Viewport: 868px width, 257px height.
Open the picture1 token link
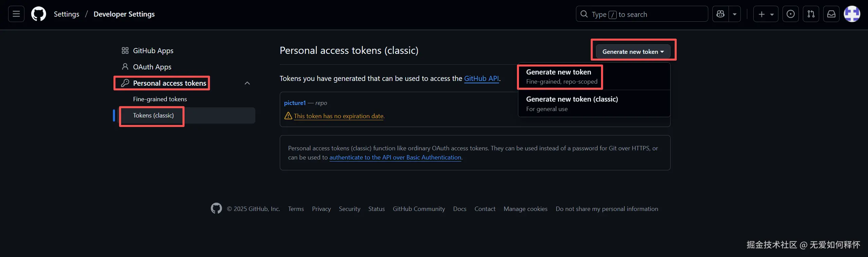(295, 103)
